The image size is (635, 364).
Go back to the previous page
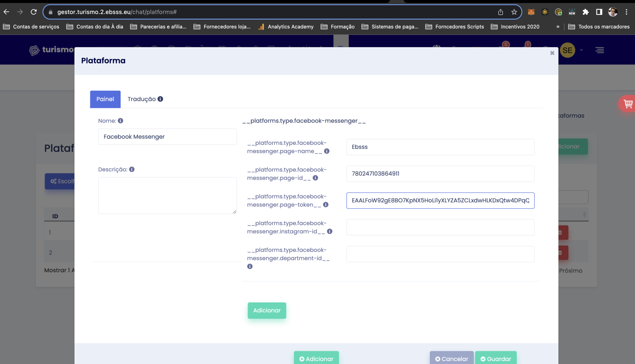6,12
